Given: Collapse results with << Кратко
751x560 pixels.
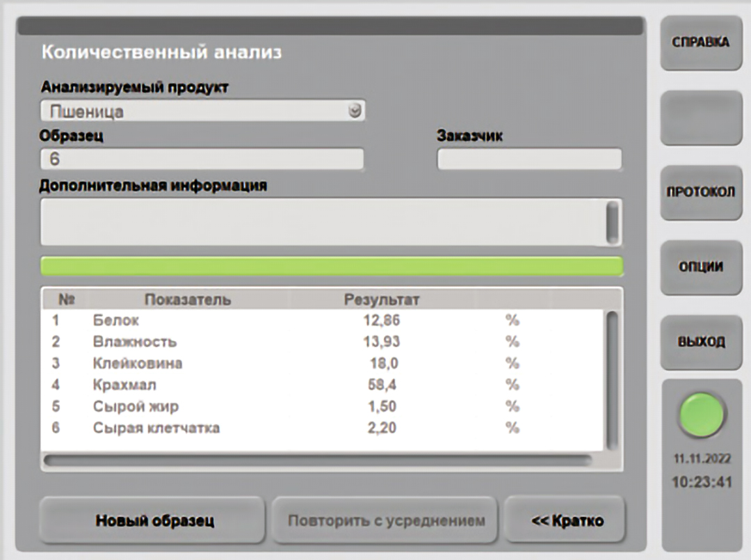Looking at the screenshot, I should coord(567,520).
